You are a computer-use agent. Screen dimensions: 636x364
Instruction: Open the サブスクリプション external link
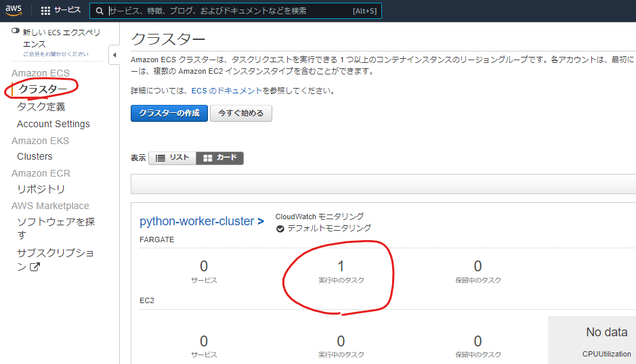(55, 259)
